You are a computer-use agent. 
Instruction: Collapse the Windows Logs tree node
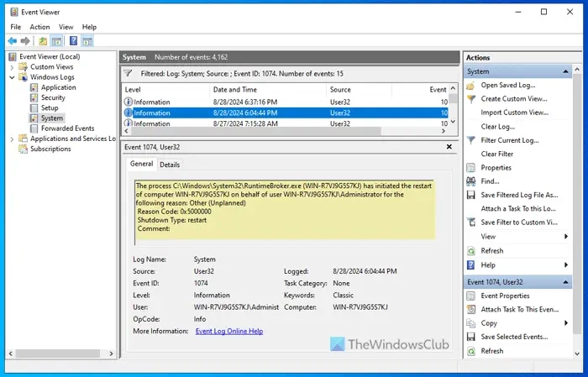click(x=12, y=77)
